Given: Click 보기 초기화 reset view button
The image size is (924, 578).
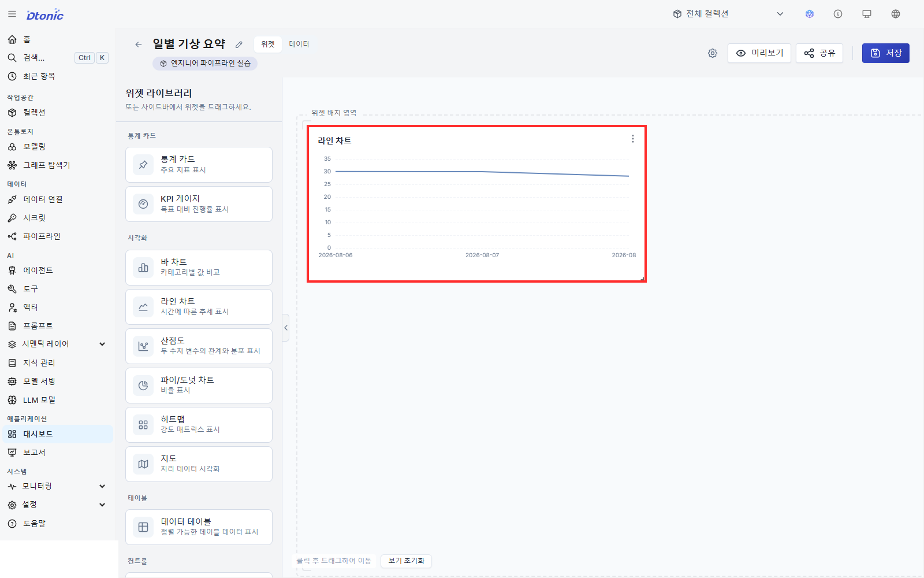Looking at the screenshot, I should pyautogui.click(x=406, y=561).
